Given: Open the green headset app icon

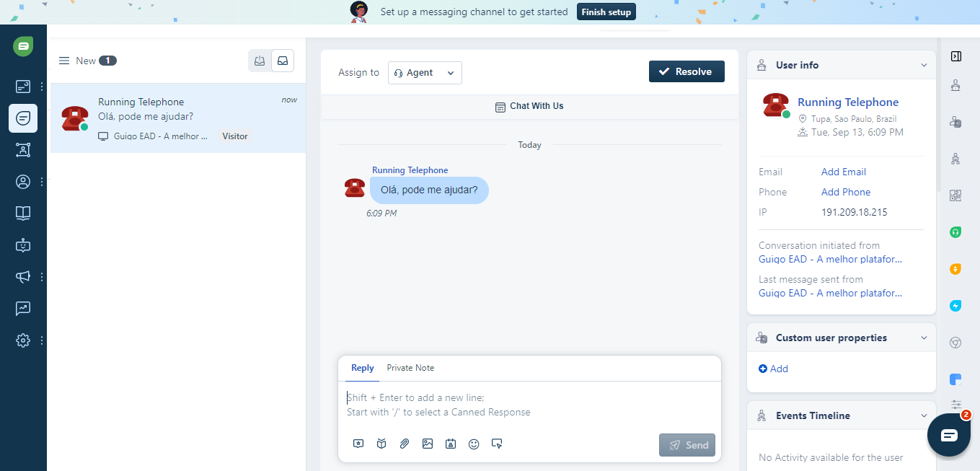Looking at the screenshot, I should (x=955, y=232).
